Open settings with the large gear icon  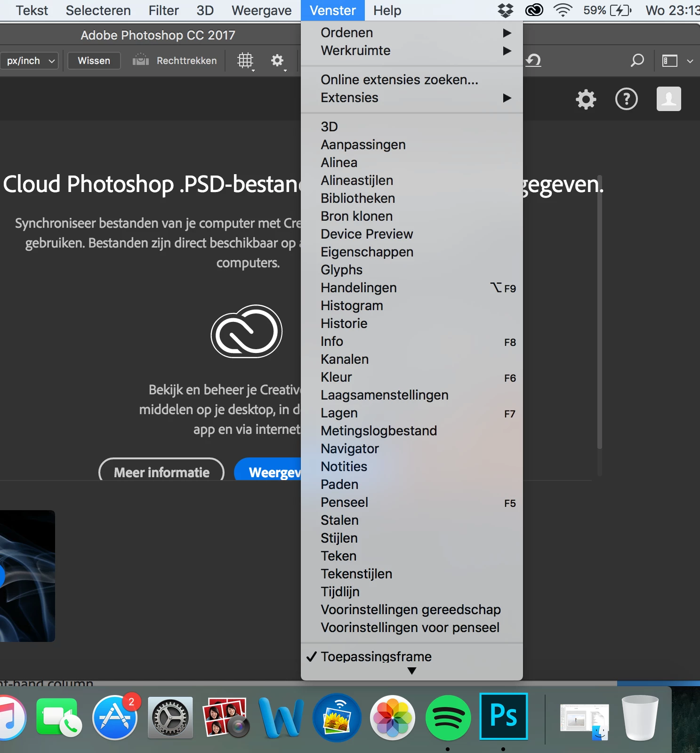coord(586,99)
